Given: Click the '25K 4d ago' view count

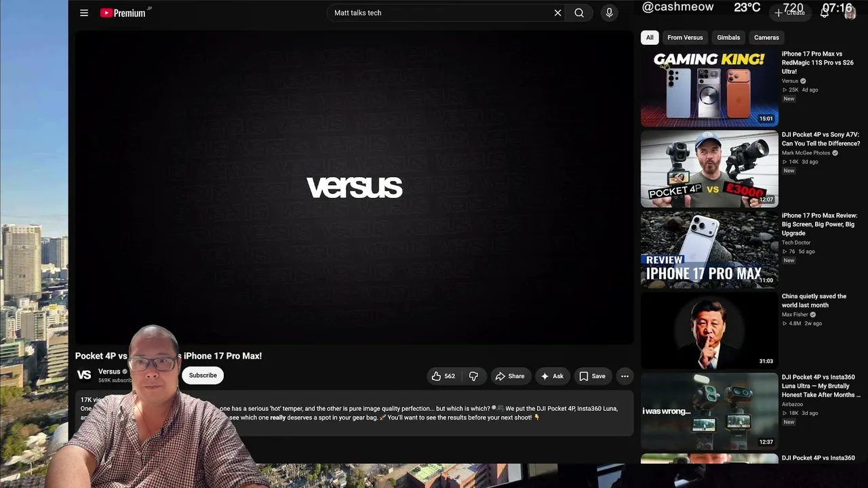Looking at the screenshot, I should click(x=800, y=89).
